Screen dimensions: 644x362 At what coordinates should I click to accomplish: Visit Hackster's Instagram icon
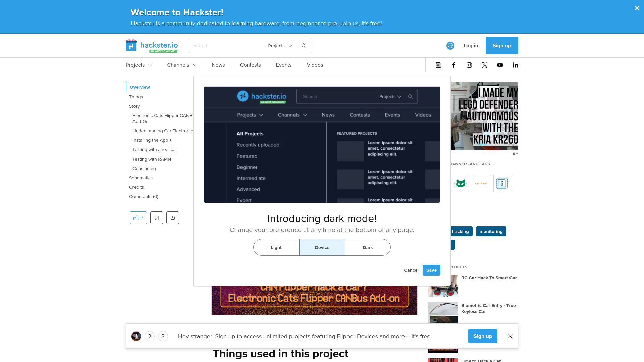[x=469, y=65]
